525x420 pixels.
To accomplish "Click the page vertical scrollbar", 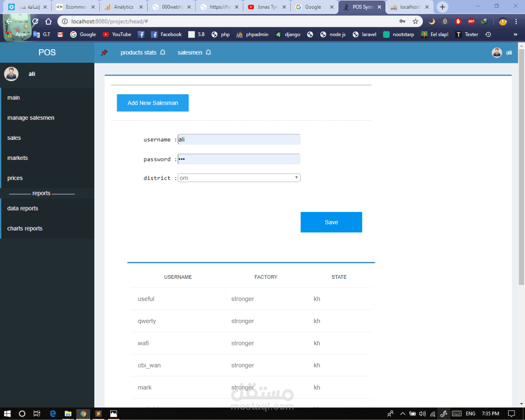I will (521, 167).
